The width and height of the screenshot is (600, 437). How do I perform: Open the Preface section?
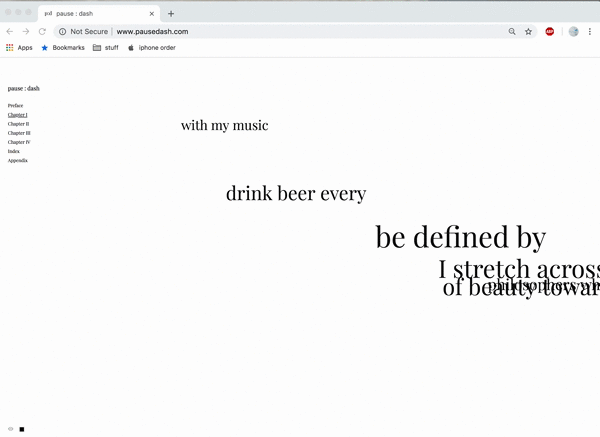[x=15, y=106]
